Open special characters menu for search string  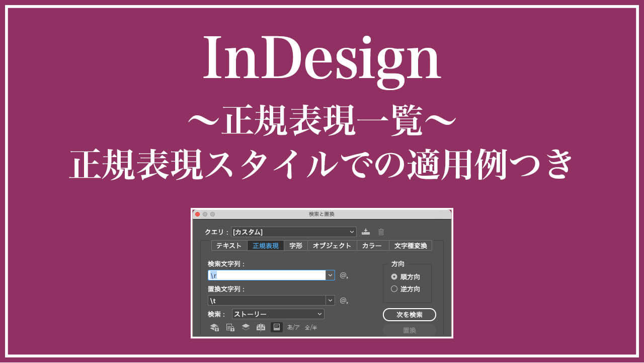coord(344,275)
